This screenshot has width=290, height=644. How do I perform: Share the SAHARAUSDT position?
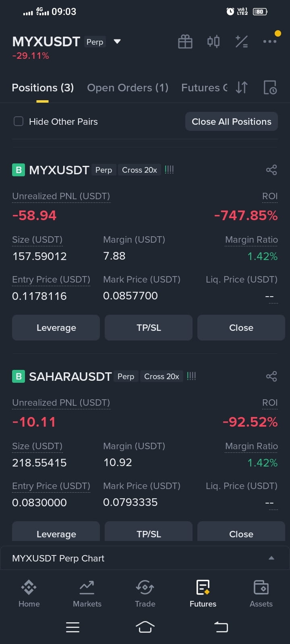click(x=271, y=376)
